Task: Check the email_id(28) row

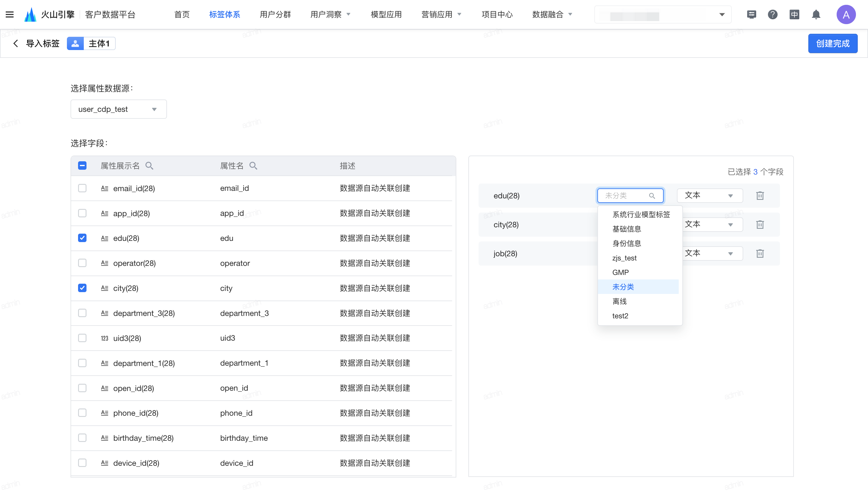Action: click(x=82, y=188)
